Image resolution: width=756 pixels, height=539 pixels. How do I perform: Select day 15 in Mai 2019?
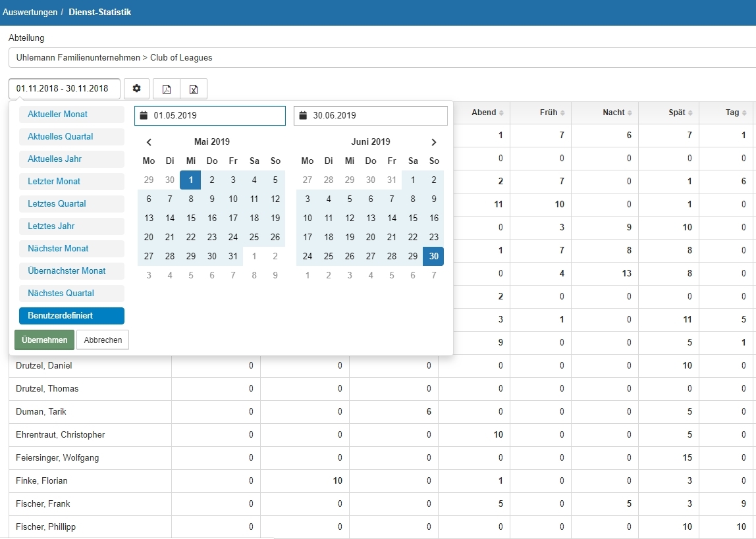[191, 218]
